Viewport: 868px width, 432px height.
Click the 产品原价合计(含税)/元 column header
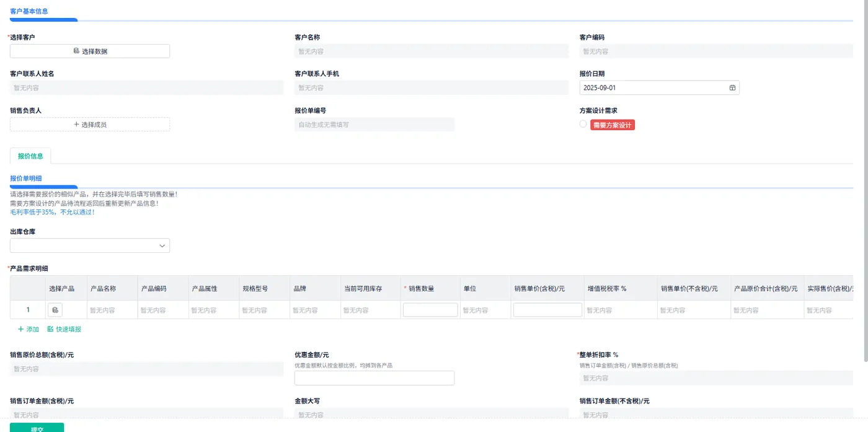tap(767, 289)
